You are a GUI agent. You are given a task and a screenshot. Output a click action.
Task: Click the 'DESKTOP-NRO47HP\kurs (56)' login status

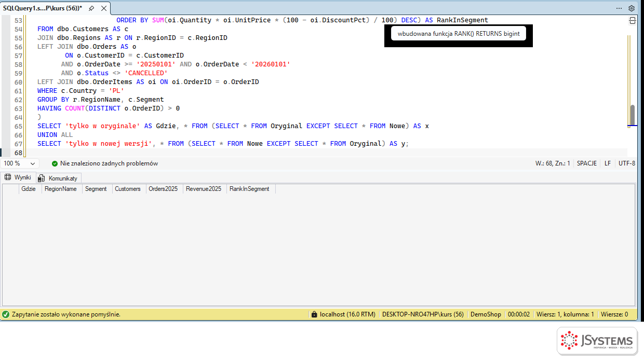pyautogui.click(x=423, y=314)
